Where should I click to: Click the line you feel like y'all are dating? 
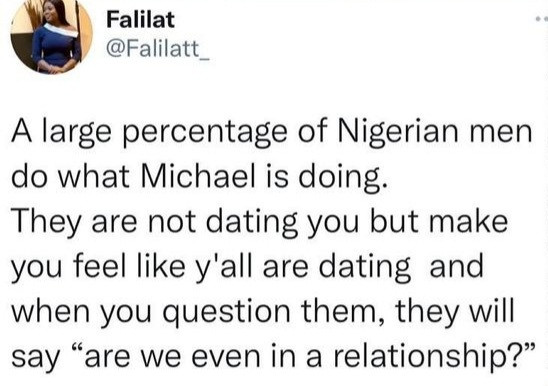tap(247, 266)
